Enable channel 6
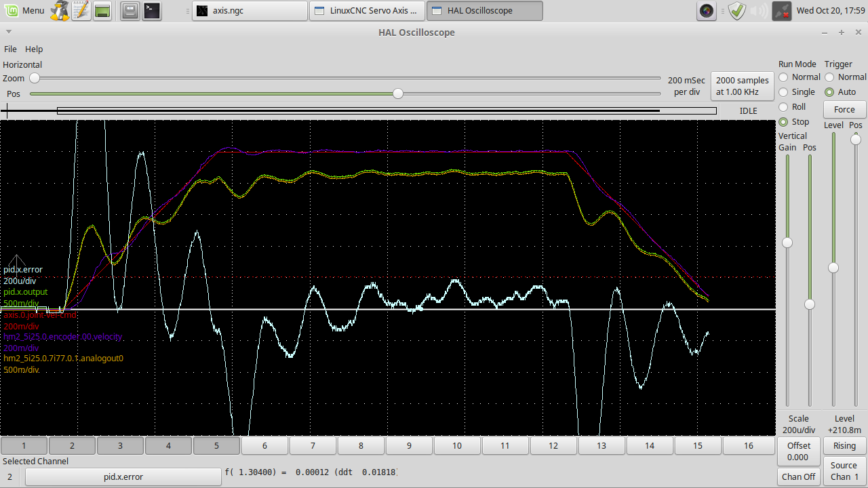Image resolution: width=868 pixels, height=488 pixels. coord(264,445)
